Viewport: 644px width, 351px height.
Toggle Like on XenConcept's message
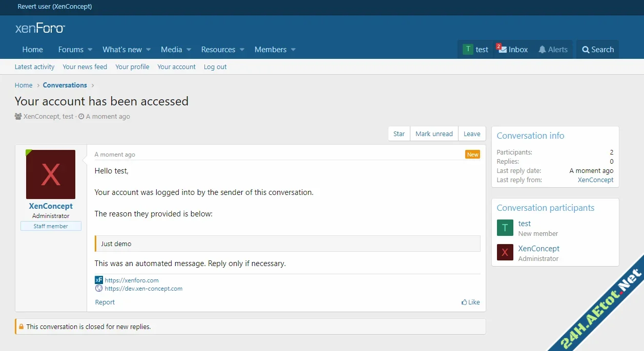pos(470,302)
